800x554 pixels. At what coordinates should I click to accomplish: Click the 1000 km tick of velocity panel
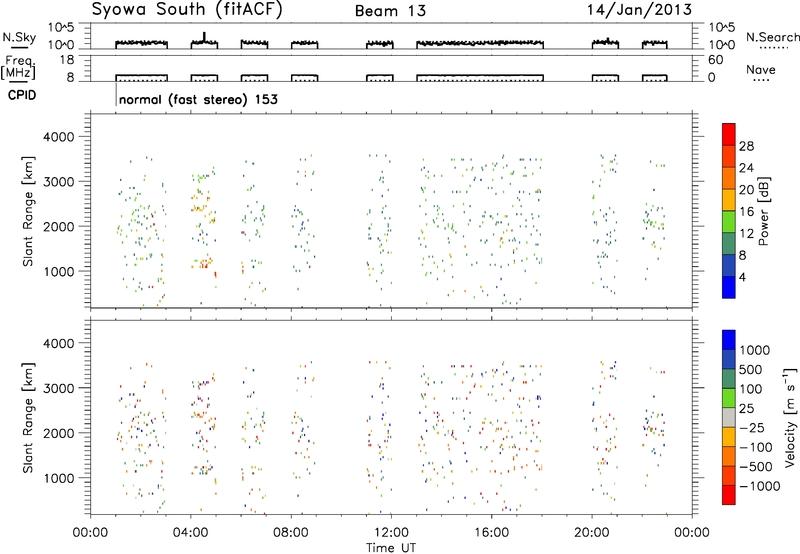pos(58,478)
